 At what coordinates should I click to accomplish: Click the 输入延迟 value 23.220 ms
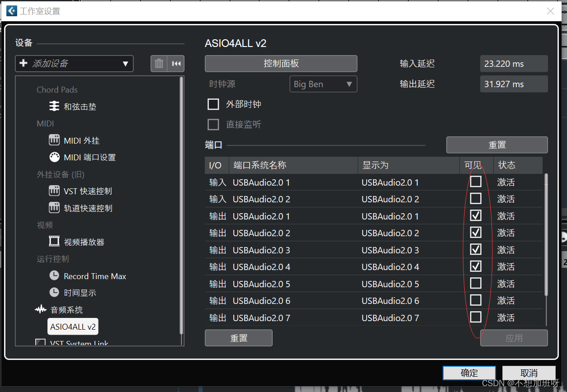tap(514, 64)
